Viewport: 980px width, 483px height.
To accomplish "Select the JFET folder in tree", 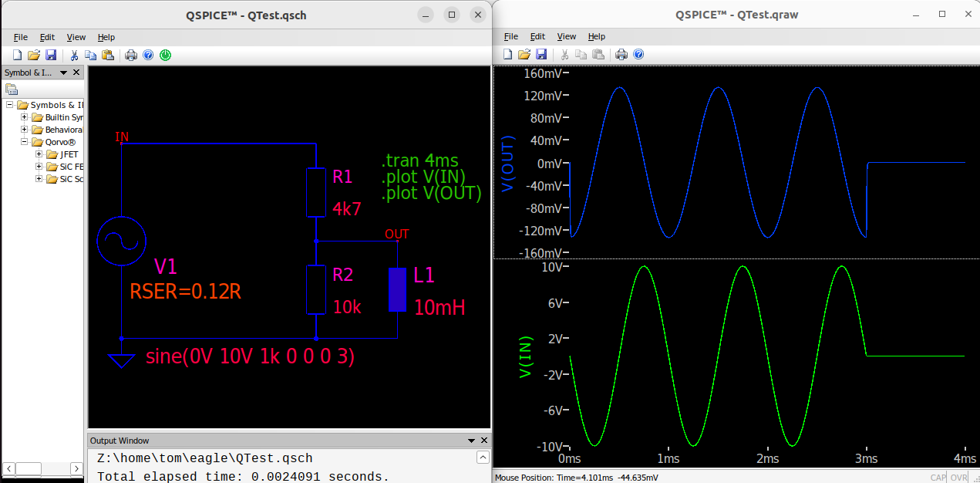I will pyautogui.click(x=69, y=154).
